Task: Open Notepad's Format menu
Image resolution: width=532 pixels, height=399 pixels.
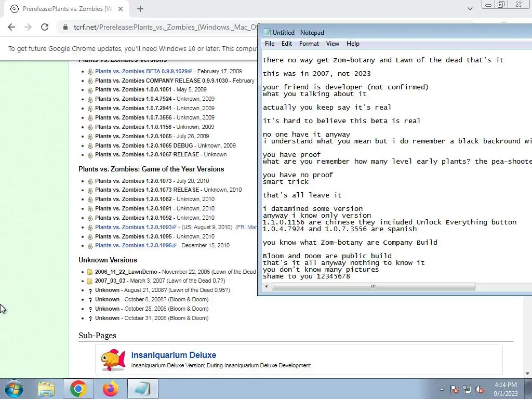Action: pos(309,44)
